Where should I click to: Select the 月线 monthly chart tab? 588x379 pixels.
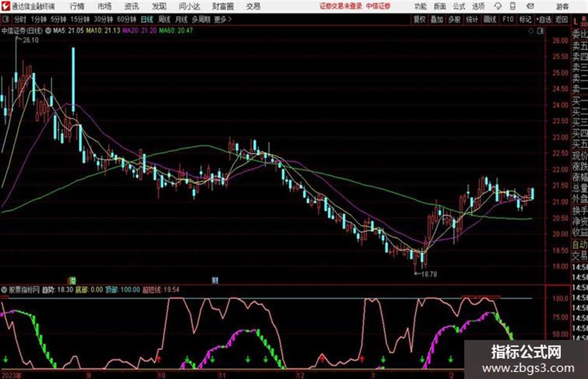tap(182, 19)
